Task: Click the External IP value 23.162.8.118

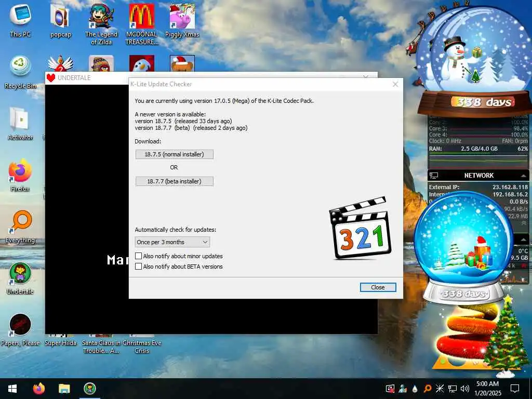Action: point(510,187)
